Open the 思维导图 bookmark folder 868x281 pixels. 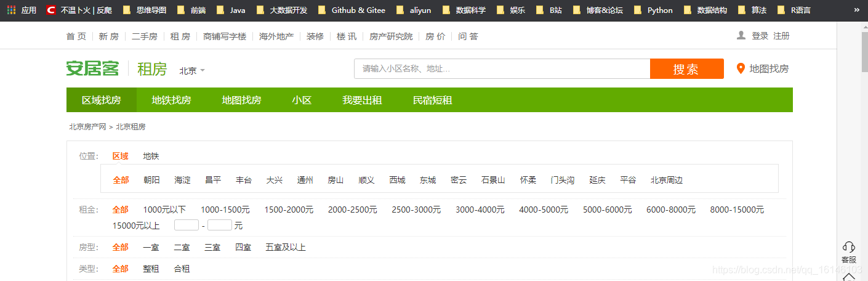145,10
